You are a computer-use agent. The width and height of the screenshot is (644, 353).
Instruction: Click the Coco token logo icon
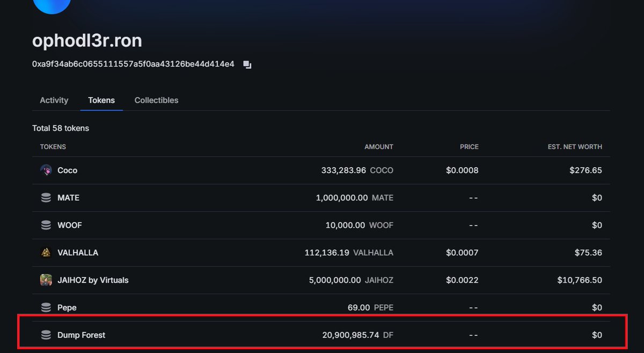pos(46,170)
